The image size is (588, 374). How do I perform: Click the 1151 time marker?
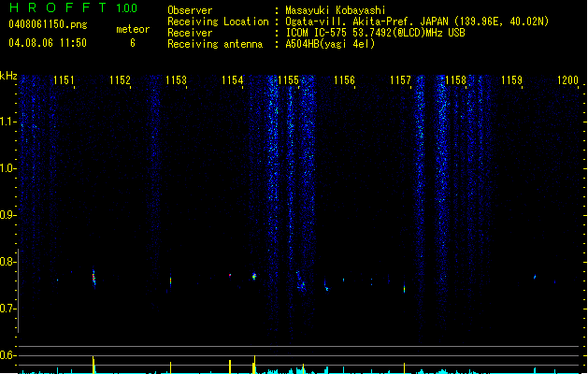coord(64,80)
